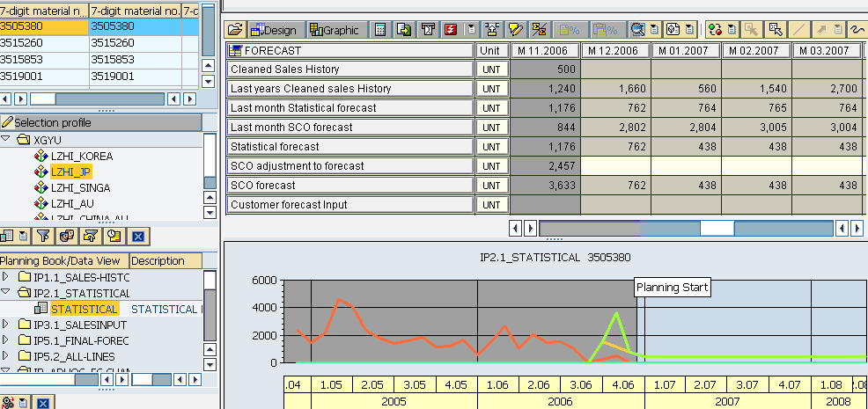Collapse the XGYU folder
Viewport: 868px width, 409px height.
6,140
